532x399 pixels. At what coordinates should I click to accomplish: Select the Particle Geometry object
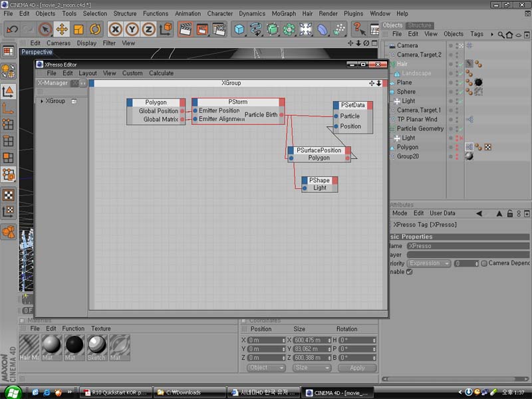420,128
